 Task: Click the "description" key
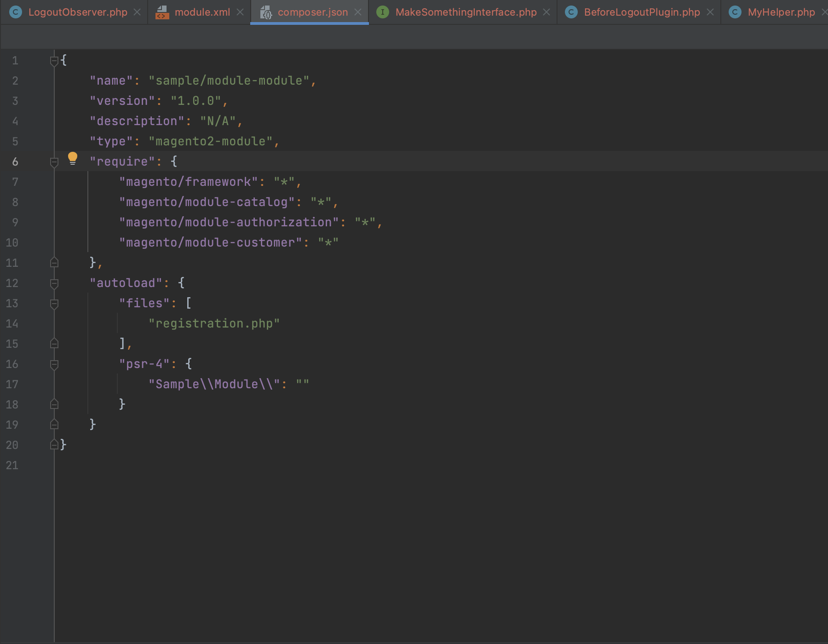tap(137, 121)
